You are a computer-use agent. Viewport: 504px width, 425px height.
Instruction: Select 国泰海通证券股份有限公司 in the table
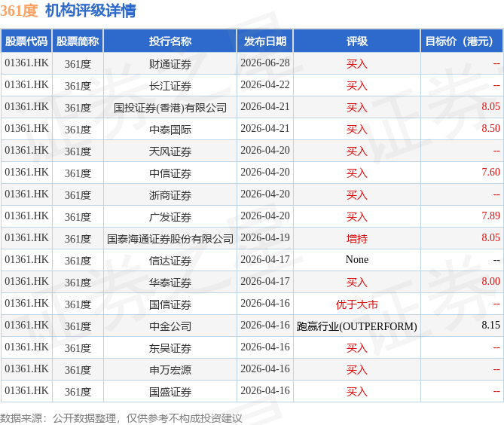point(170,239)
